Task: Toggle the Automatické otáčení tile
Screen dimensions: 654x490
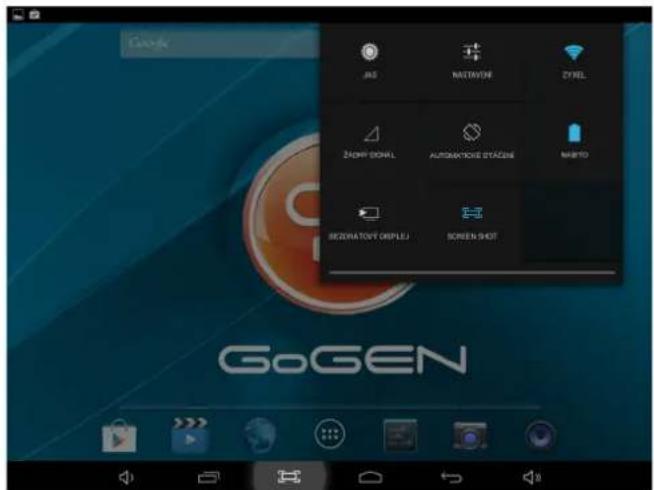Action: tap(472, 142)
